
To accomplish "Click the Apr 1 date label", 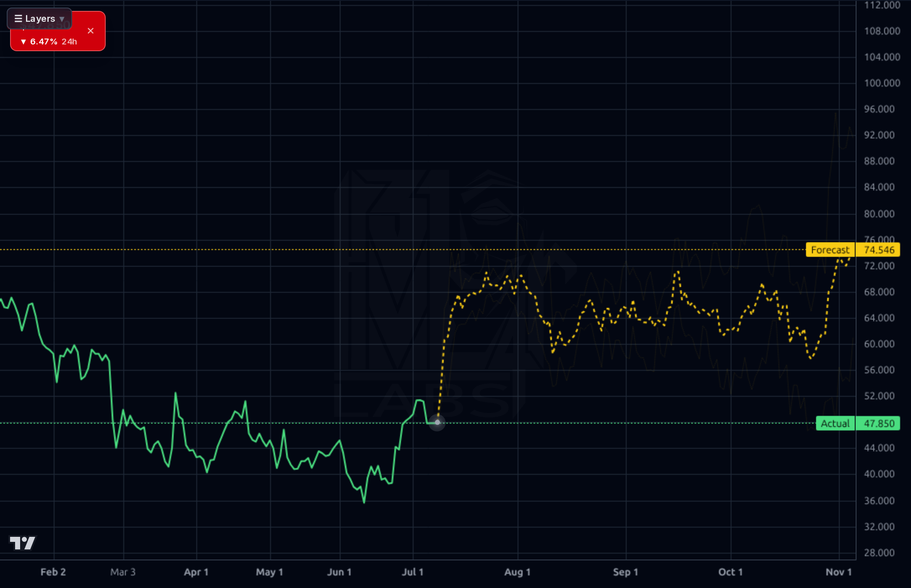I will (196, 572).
